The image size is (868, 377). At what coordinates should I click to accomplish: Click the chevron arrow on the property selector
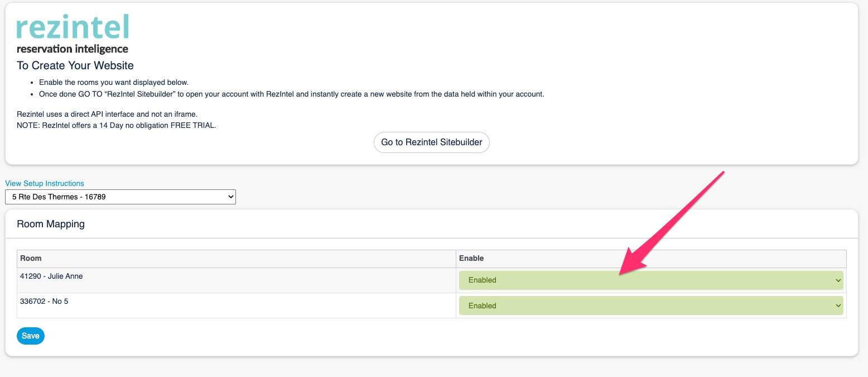[231, 197]
